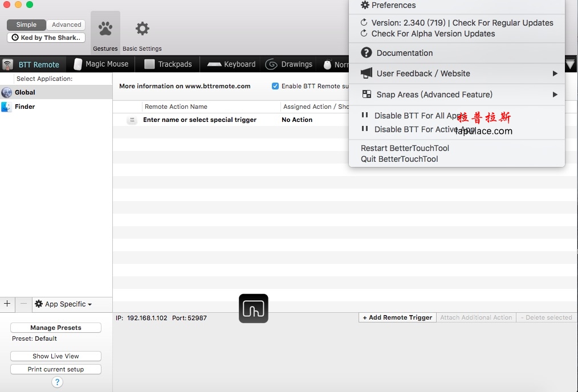
Task: Switch to the Drawings tab
Action: (289, 64)
